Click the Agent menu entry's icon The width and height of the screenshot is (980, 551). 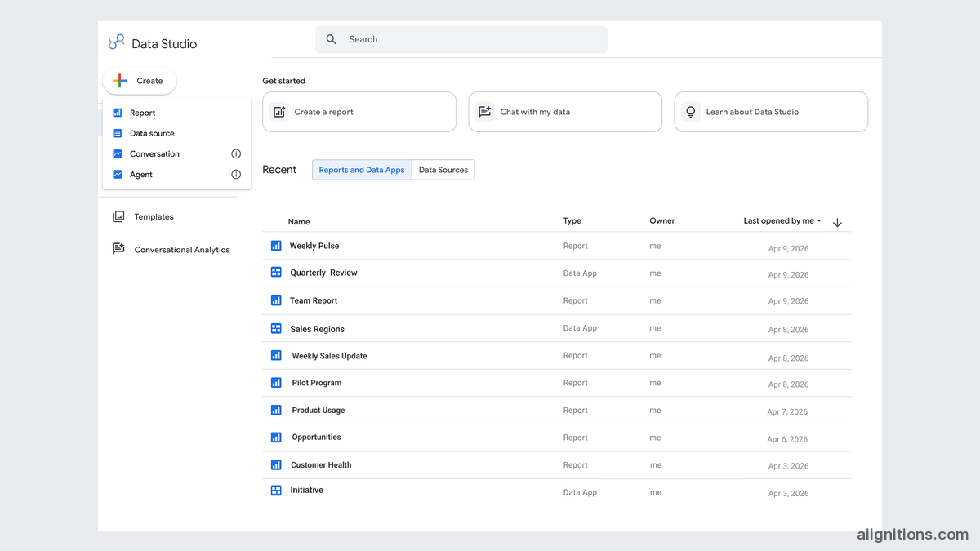(118, 174)
